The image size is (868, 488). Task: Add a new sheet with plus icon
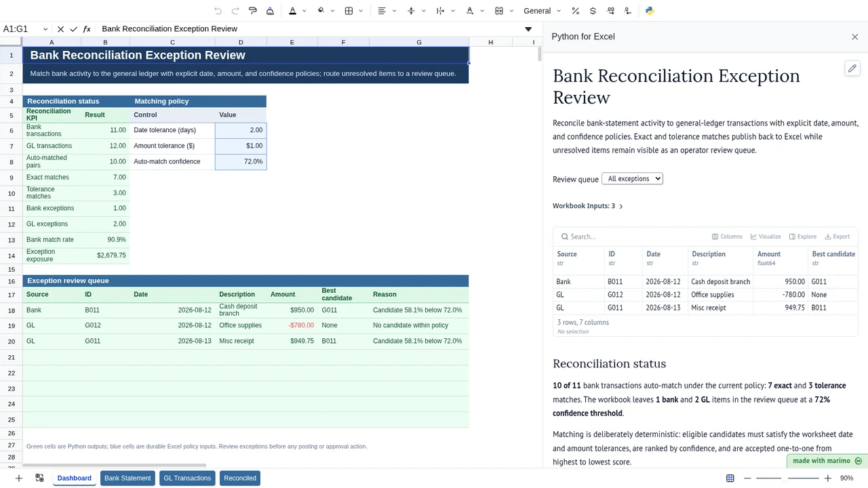pos(19,478)
